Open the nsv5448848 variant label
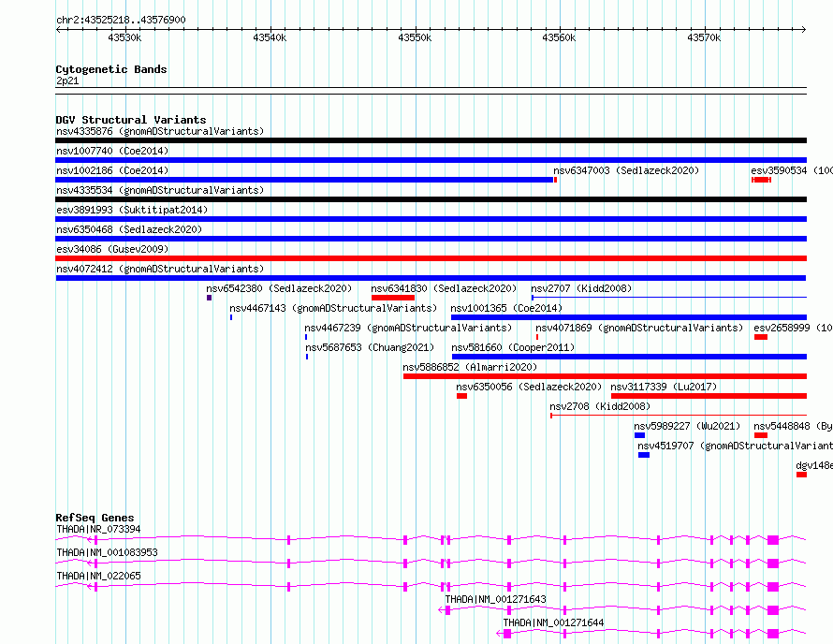Viewport: 833px width, 644px height. tap(793, 426)
